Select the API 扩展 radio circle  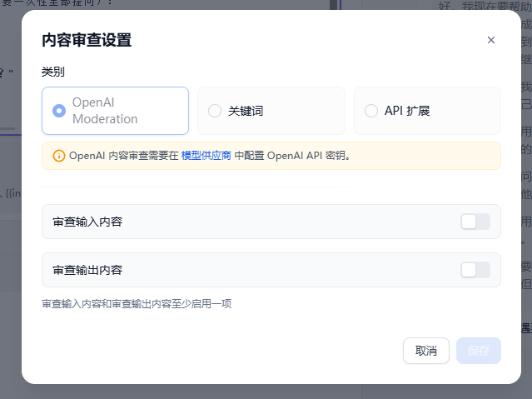pos(371,111)
